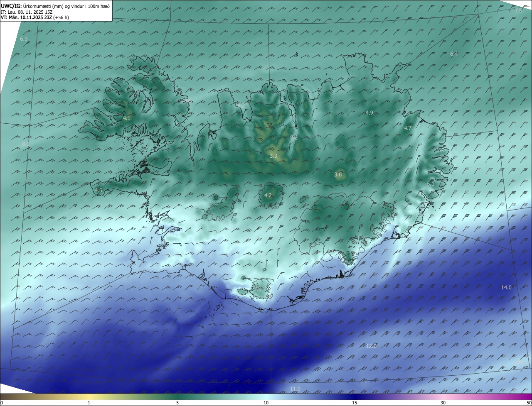The height and width of the screenshot is (406, 532).
Task: Click the offshore value label 14.0
Action: click(506, 288)
